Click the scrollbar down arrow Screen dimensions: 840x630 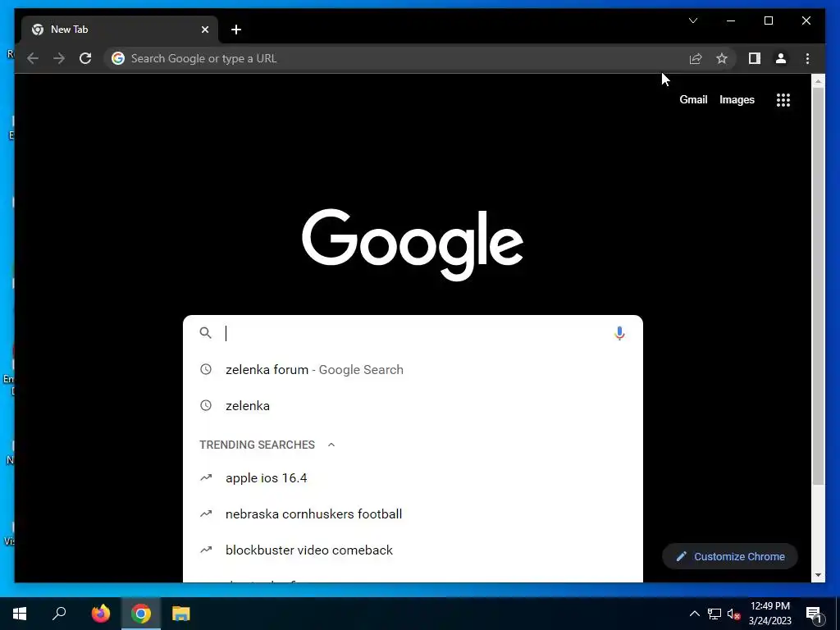pyautogui.click(x=818, y=575)
